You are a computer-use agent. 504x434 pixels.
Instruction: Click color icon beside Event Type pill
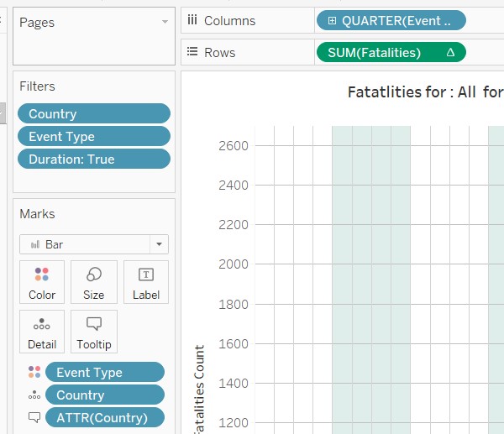click(34, 372)
